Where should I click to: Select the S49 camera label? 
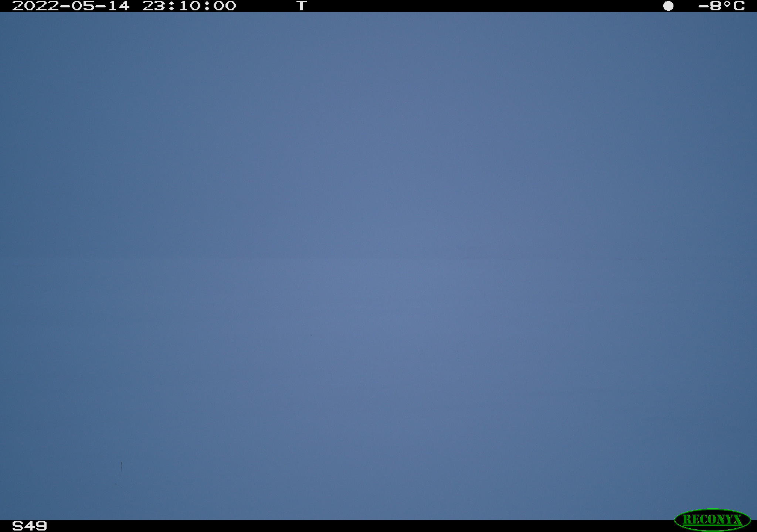30,526
